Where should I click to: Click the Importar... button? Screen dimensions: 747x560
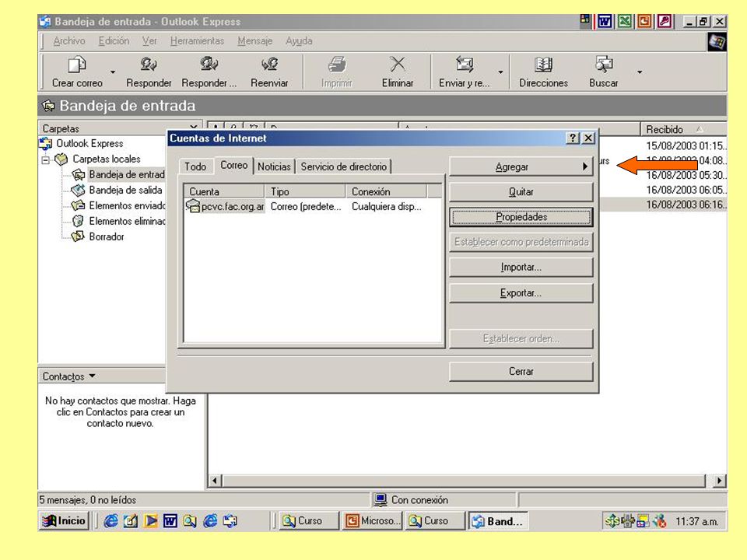(521, 267)
